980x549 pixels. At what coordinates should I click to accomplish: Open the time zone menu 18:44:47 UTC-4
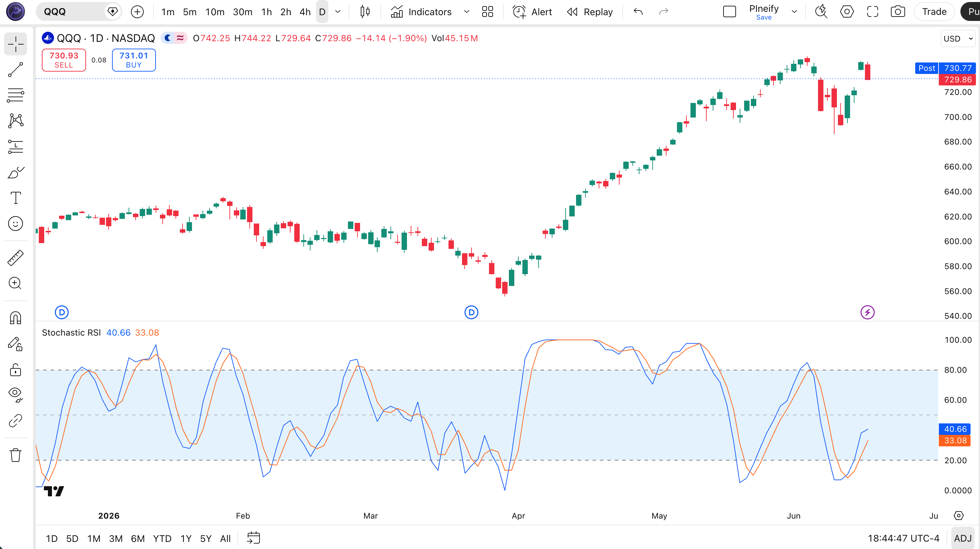pyautogui.click(x=903, y=538)
